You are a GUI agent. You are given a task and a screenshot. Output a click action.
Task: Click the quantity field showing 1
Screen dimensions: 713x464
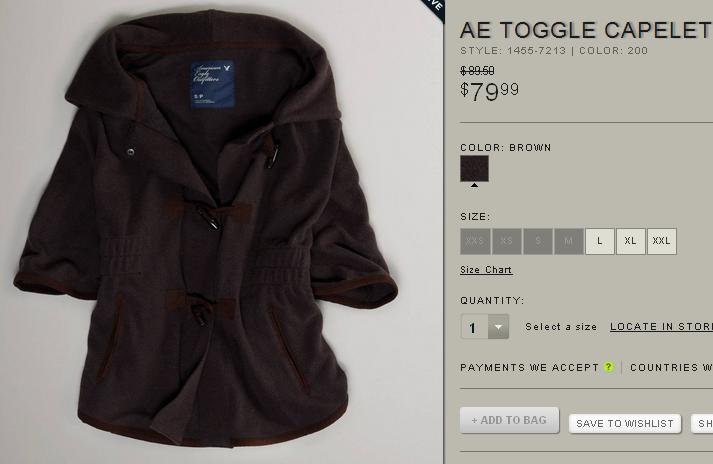[x=474, y=327]
